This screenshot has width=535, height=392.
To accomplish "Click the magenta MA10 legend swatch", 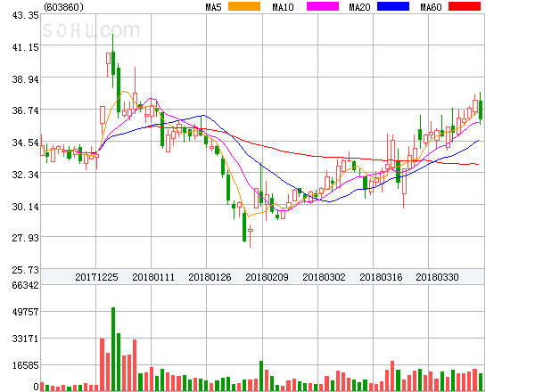I will 323,6.
